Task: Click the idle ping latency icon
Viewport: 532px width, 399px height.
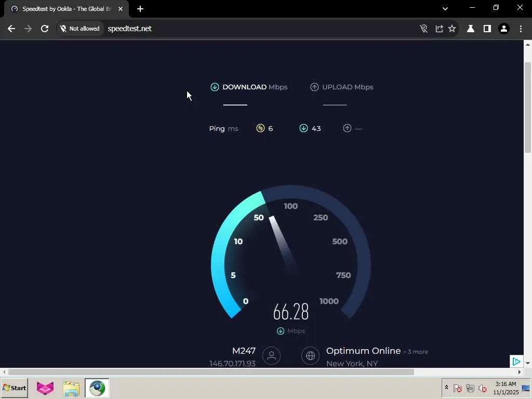Action: [260, 128]
